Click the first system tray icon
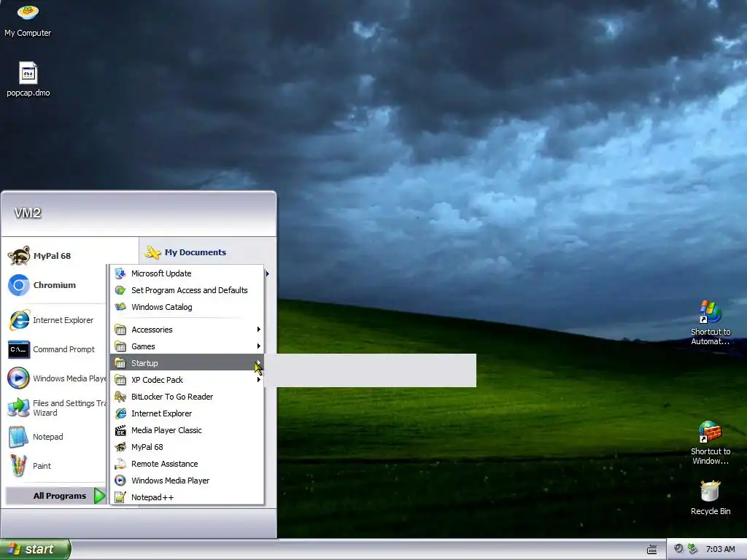The height and width of the screenshot is (560, 747). tap(678, 549)
